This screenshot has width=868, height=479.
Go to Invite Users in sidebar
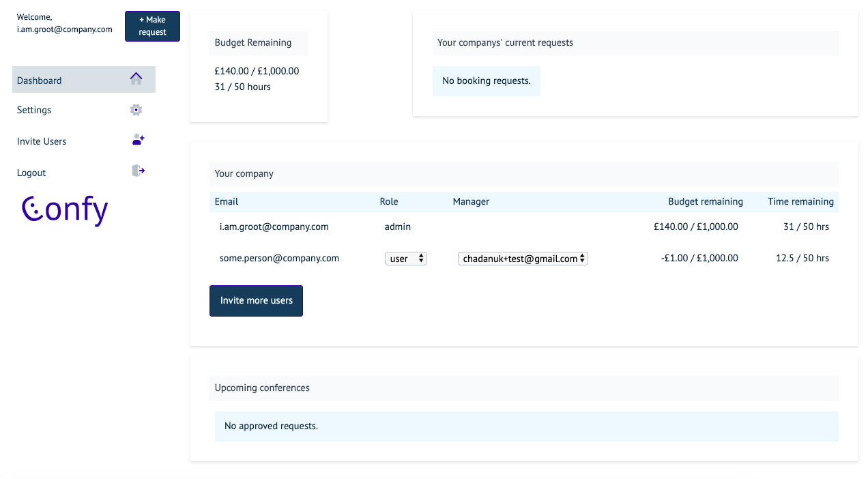pos(84,141)
